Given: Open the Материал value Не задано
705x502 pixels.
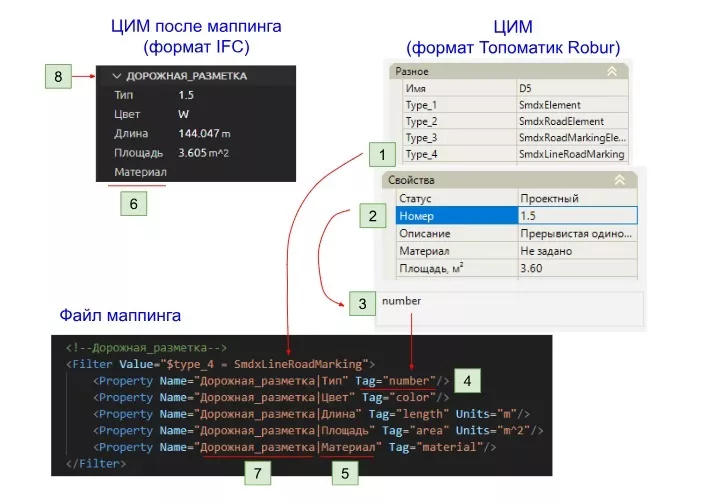Looking at the screenshot, I should [x=575, y=251].
